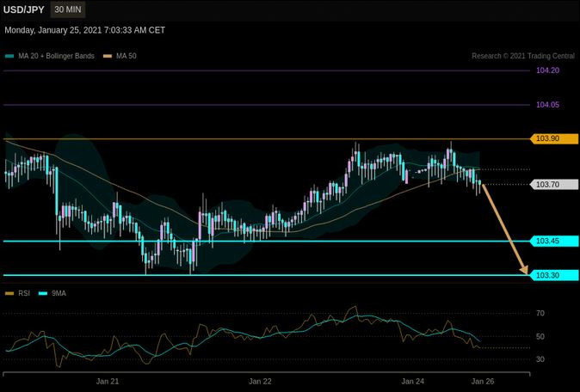Click the tan MA 50 legend swatch

pyautogui.click(x=108, y=56)
